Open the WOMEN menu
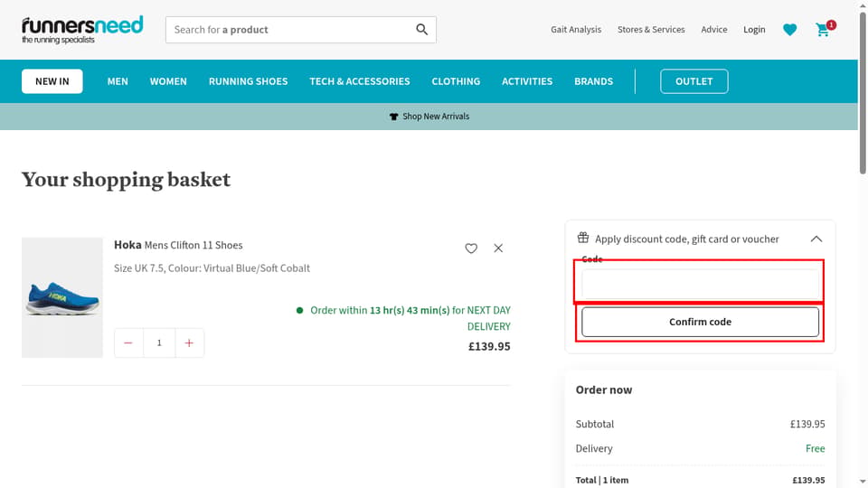 point(168,81)
